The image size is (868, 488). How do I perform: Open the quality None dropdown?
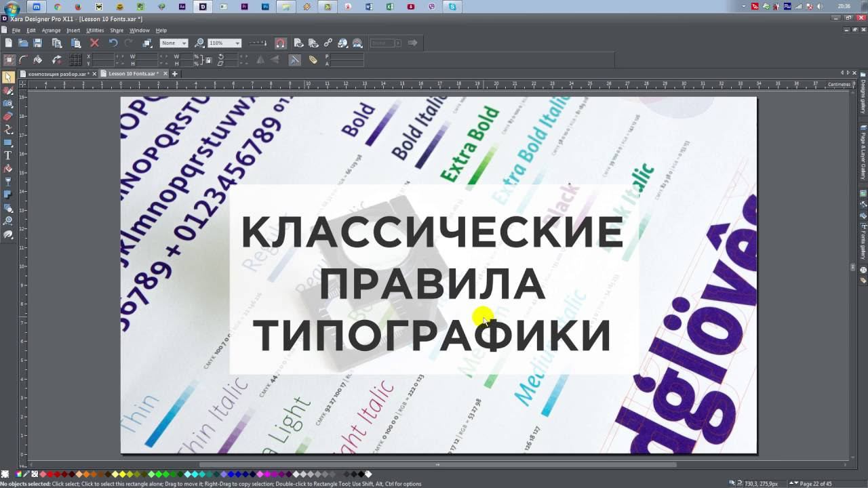click(x=174, y=43)
